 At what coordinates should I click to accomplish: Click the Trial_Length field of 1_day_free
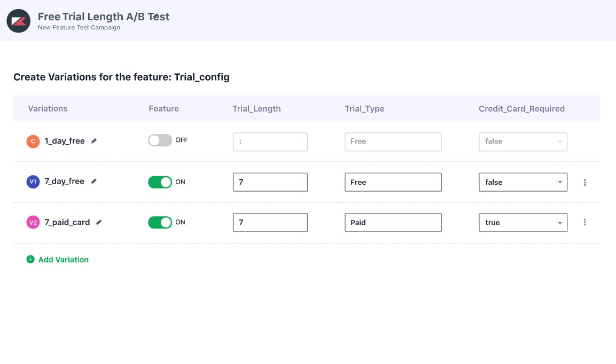270,142
